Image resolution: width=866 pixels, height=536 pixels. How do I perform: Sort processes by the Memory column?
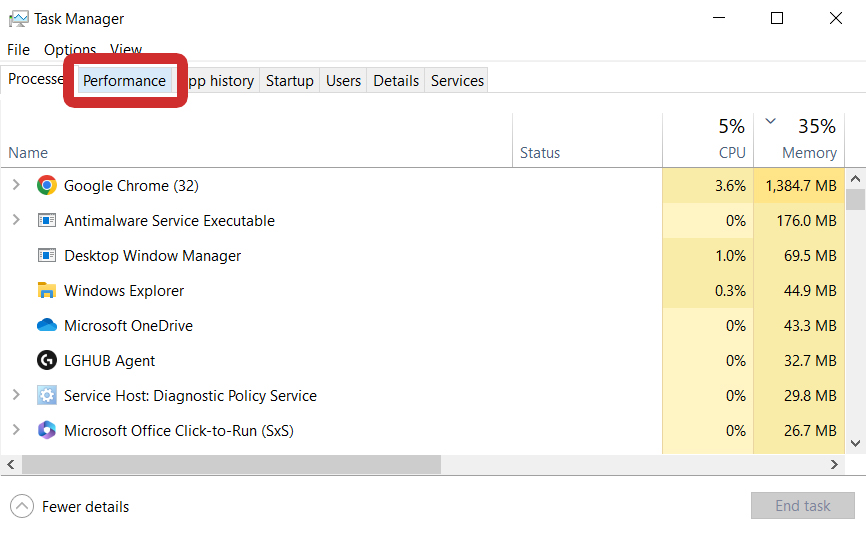(809, 152)
